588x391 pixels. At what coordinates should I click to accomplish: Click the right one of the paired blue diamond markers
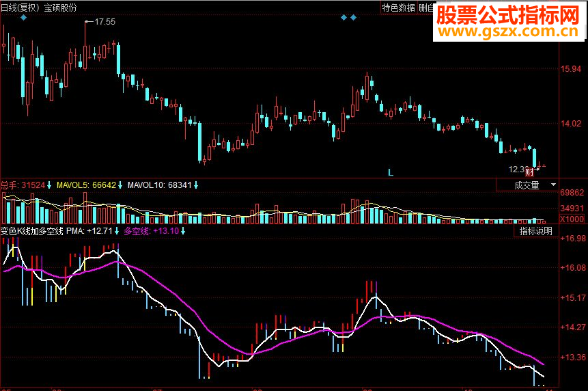coord(353,18)
